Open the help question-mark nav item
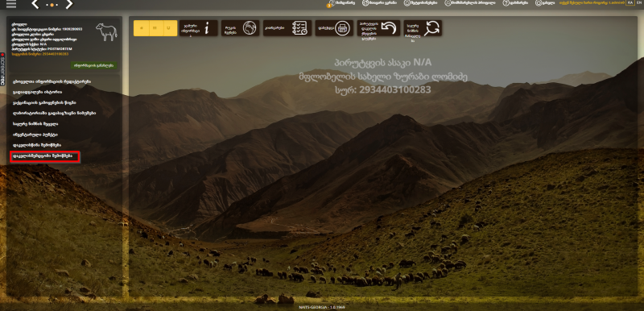 516,3
